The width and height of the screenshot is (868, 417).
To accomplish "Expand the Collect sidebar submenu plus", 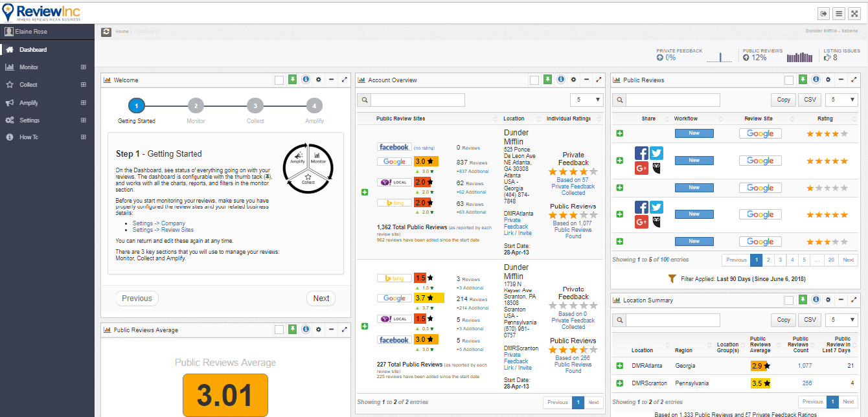I will [x=83, y=84].
